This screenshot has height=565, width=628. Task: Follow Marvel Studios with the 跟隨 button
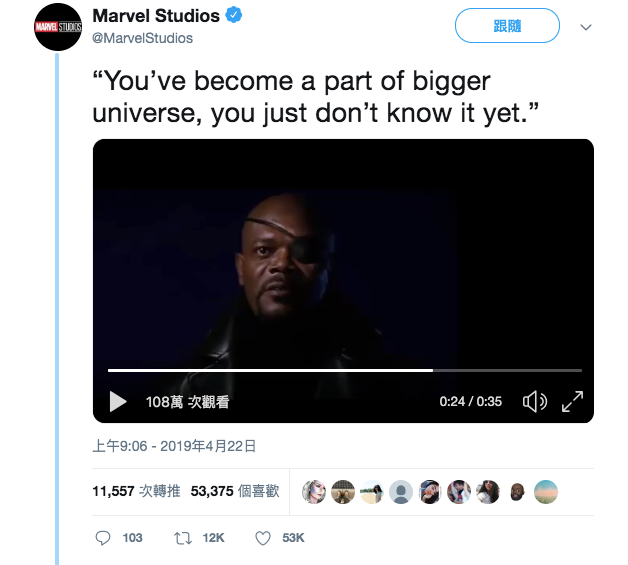[x=507, y=26]
